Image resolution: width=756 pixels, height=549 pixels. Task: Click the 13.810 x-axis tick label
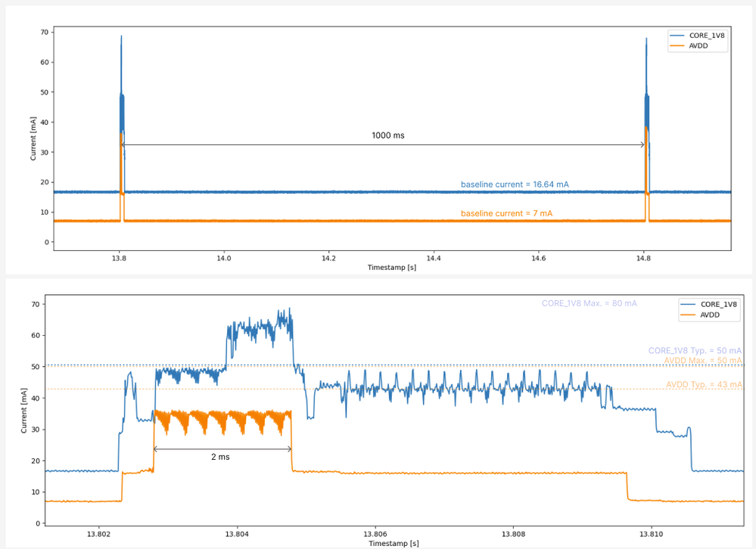(x=652, y=534)
